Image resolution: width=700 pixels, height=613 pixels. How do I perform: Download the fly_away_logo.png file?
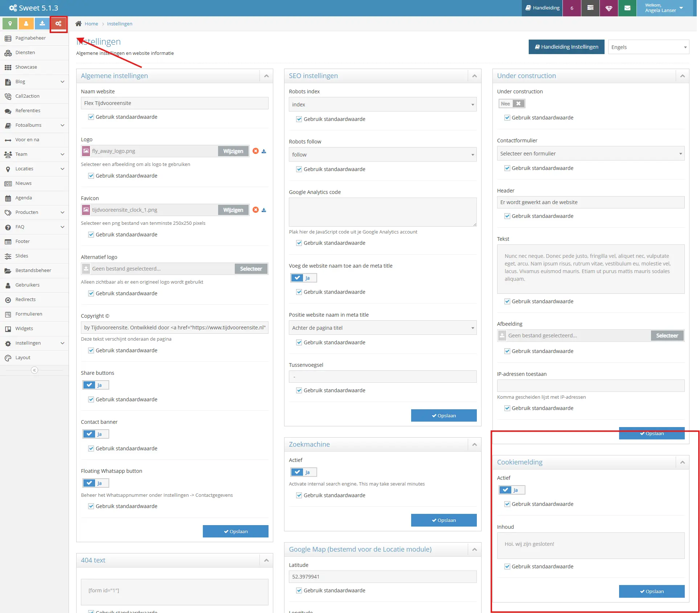click(264, 151)
